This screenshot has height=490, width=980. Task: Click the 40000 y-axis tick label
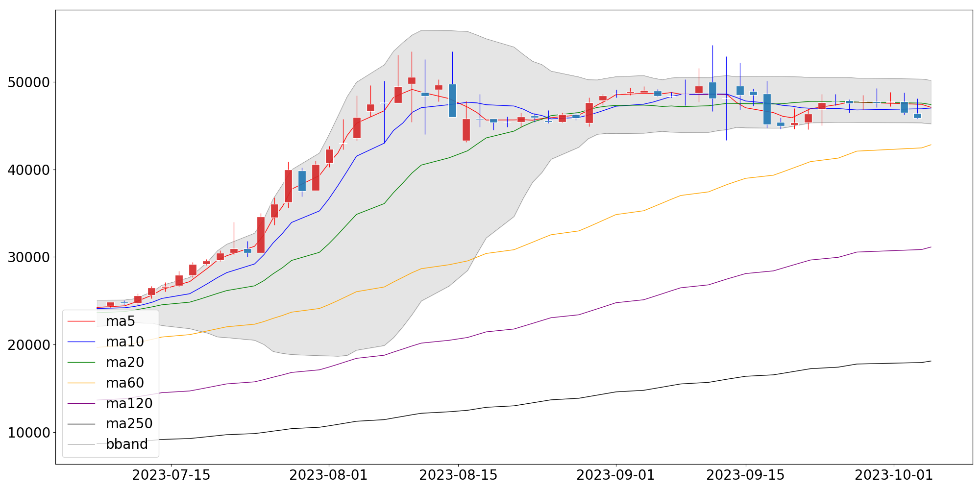point(29,170)
